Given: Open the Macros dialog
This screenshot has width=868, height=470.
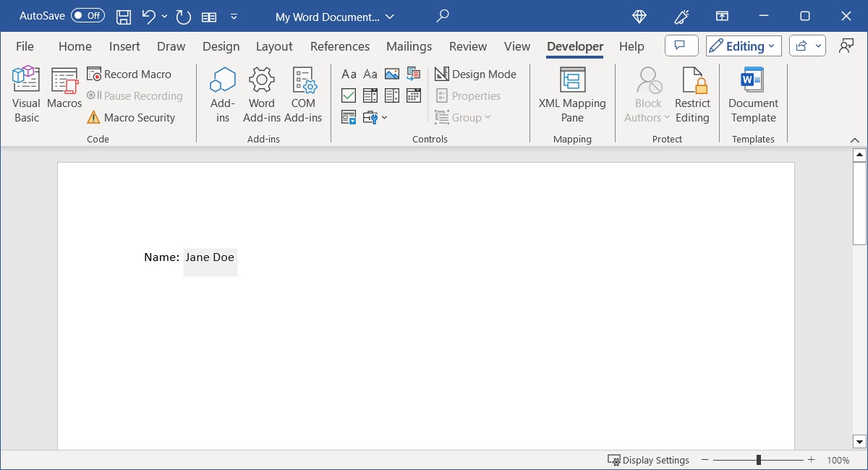Looking at the screenshot, I should (64, 94).
